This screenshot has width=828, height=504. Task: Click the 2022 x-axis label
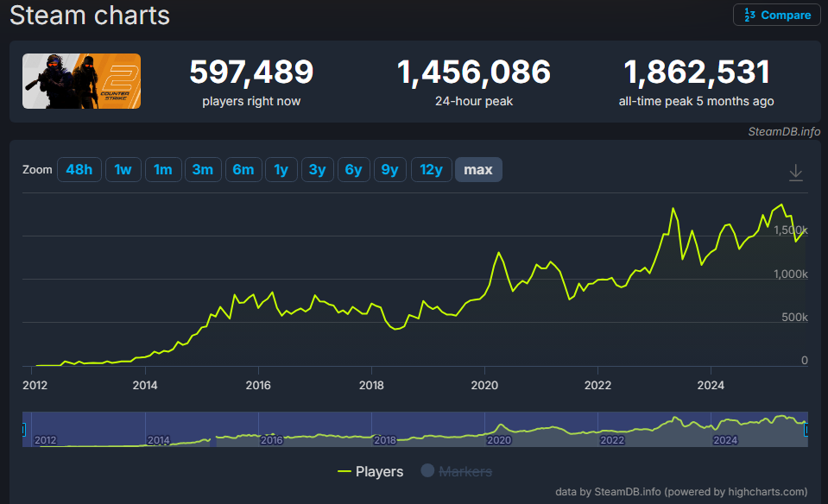click(x=597, y=385)
